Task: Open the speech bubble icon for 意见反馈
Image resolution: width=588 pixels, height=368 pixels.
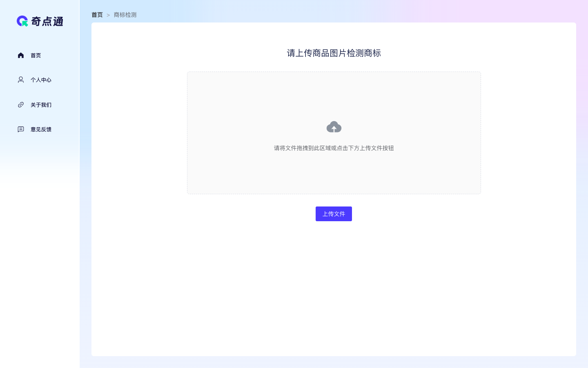Action: pyautogui.click(x=21, y=129)
